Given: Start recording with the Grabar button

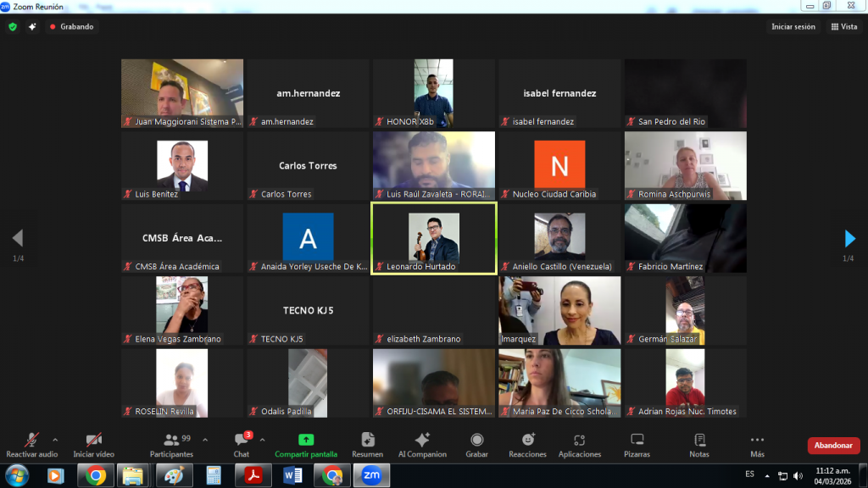Looking at the screenshot, I should tap(476, 445).
